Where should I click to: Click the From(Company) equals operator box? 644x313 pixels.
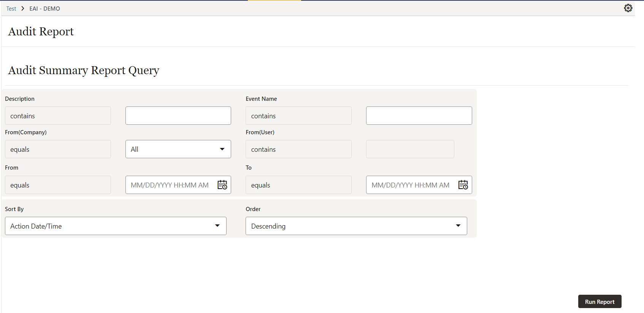click(58, 149)
